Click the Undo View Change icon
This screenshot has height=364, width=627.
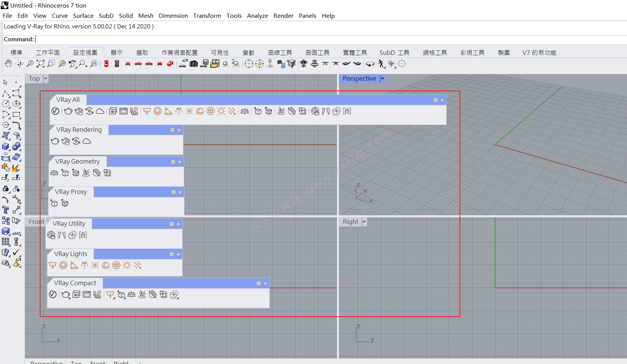pyautogui.click(x=73, y=64)
